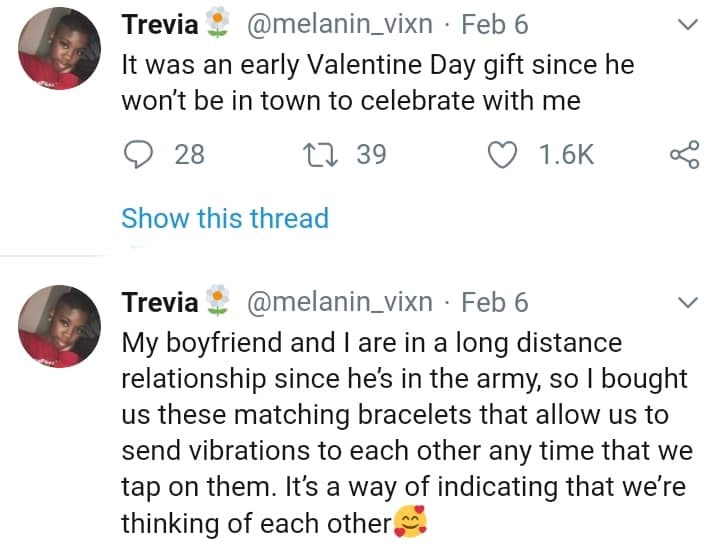
Task: Click the reply speech bubble icon
Action: click(x=139, y=154)
